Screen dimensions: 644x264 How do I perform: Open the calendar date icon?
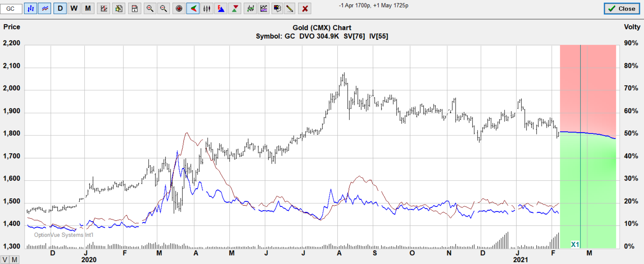coord(135,9)
